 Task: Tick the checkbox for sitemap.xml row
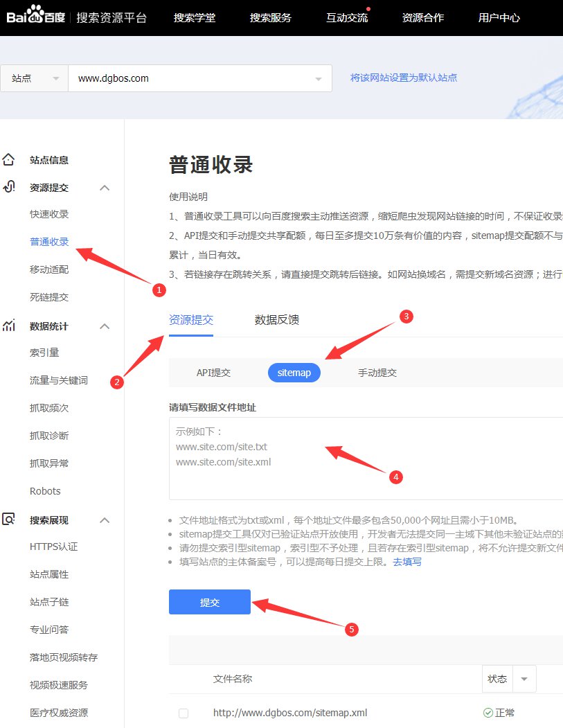[x=184, y=713]
